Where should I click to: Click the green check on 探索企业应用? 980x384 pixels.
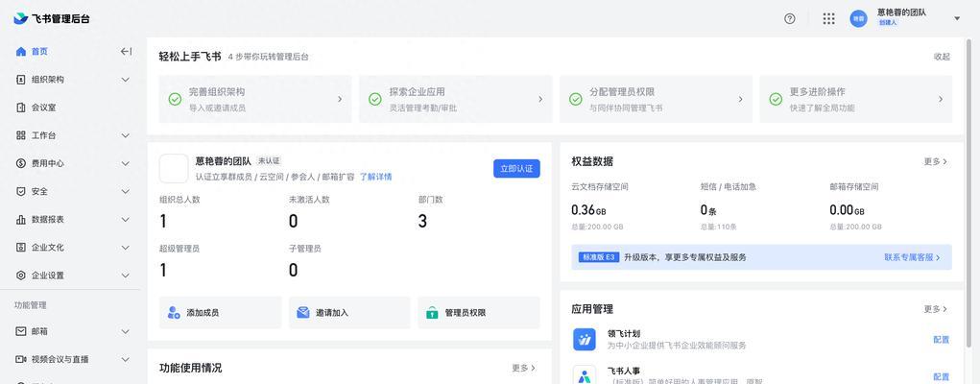click(x=375, y=99)
